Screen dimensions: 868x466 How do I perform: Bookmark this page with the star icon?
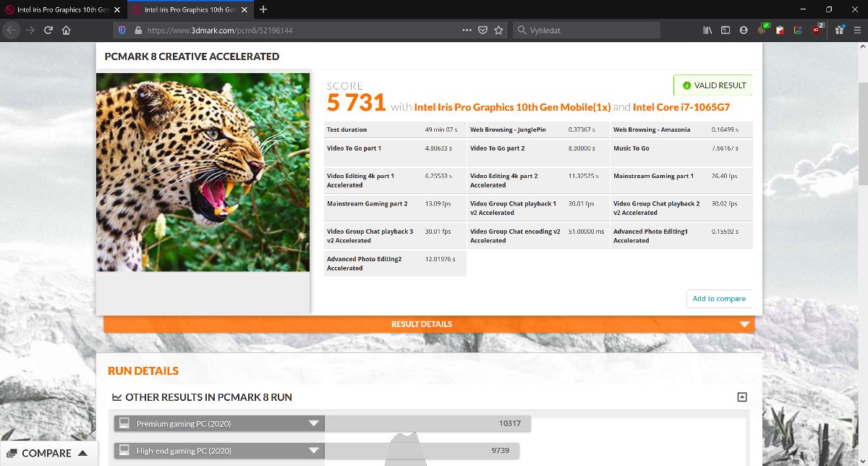coord(498,30)
